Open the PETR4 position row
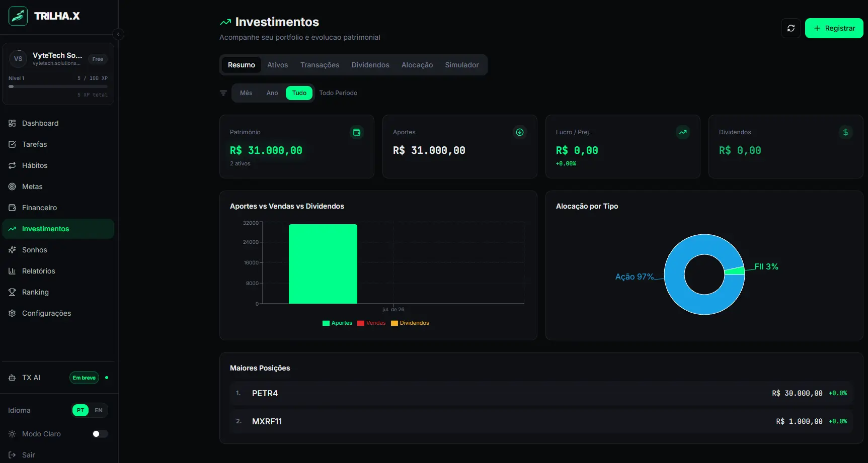The height and width of the screenshot is (463, 868). [541, 393]
